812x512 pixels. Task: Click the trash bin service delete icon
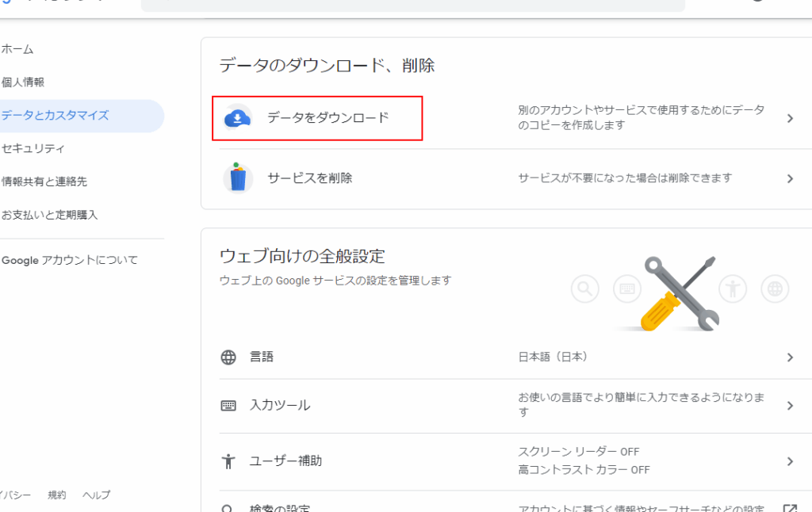coord(237,178)
